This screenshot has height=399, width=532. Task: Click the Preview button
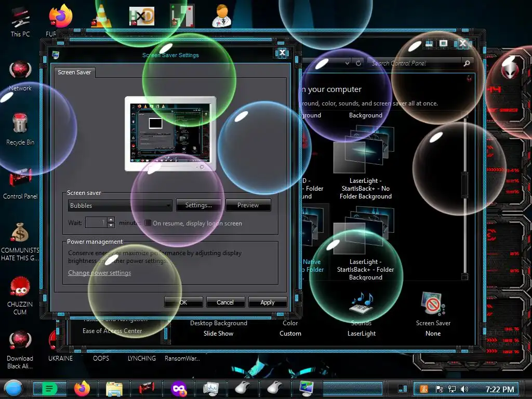coord(248,205)
